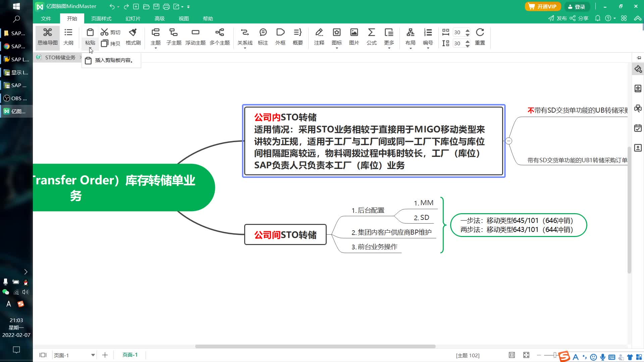Select the 公司间STO转储 topic node
The image size is (644, 362).
(285, 235)
